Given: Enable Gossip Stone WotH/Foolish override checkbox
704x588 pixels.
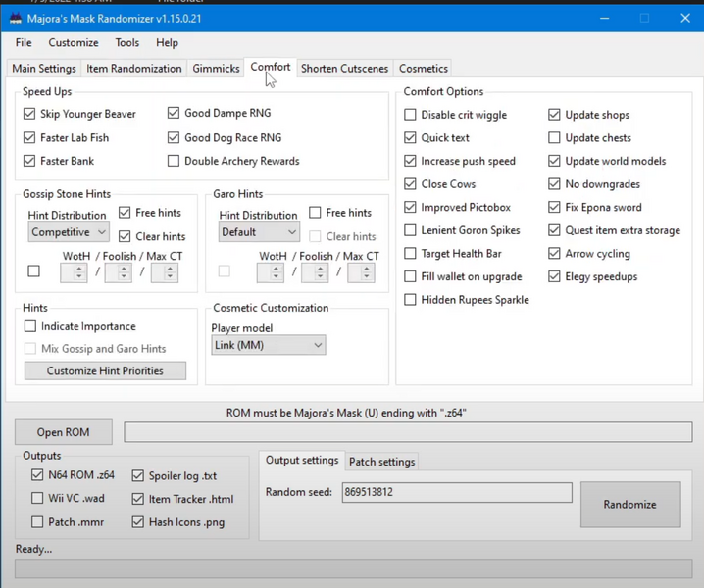Looking at the screenshot, I should (x=33, y=271).
